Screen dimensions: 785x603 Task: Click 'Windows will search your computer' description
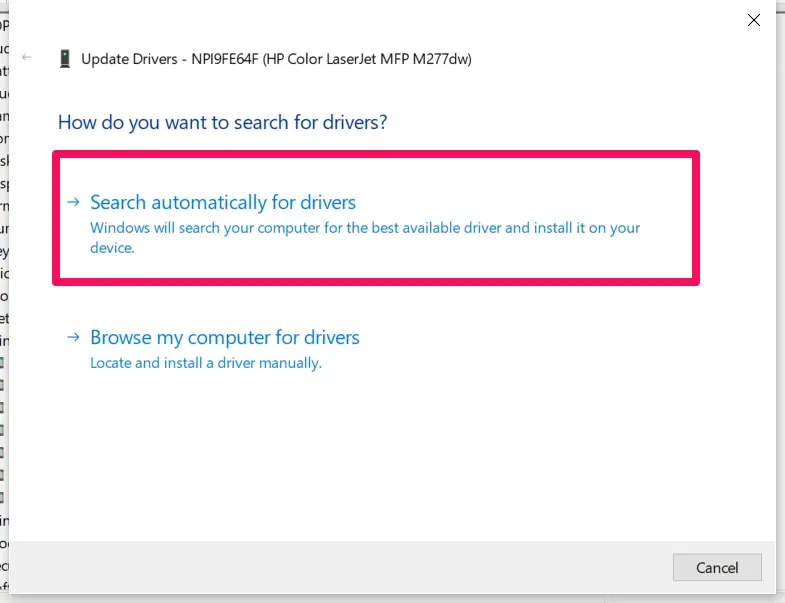(365, 237)
